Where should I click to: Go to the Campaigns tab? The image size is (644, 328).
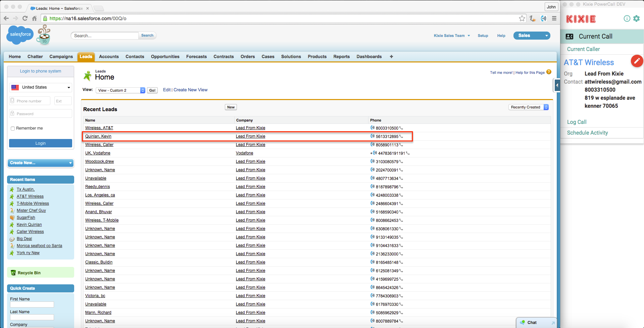pos(61,57)
